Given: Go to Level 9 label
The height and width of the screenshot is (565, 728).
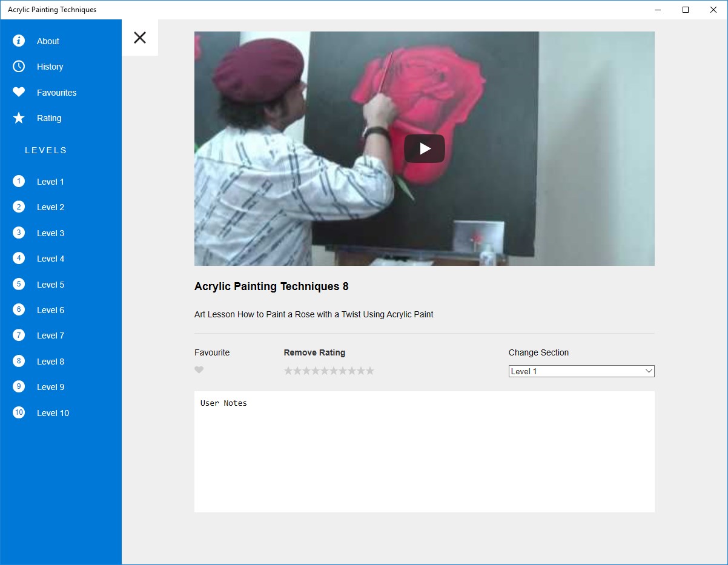Looking at the screenshot, I should (x=50, y=387).
